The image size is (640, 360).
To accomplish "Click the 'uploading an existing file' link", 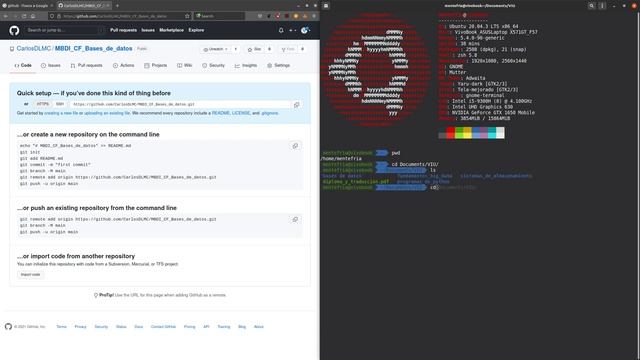I will coord(107,113).
